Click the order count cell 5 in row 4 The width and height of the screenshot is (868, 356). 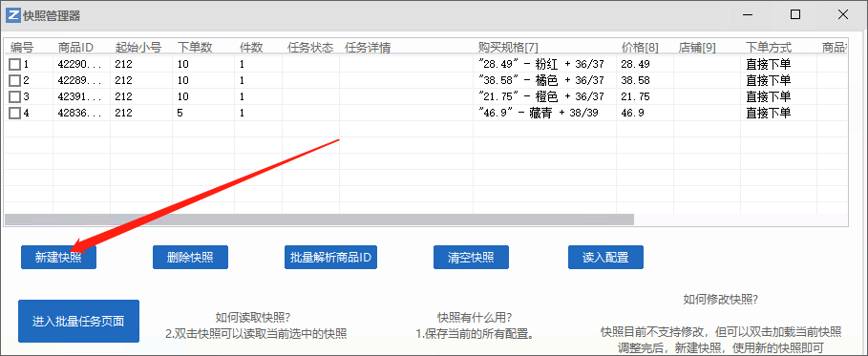click(x=180, y=114)
